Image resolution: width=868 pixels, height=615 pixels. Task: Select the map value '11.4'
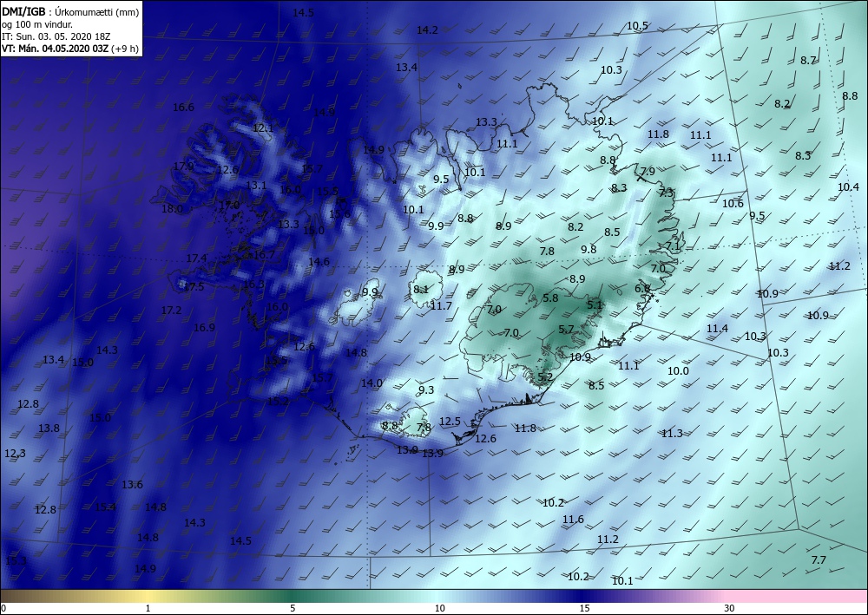[x=717, y=329]
